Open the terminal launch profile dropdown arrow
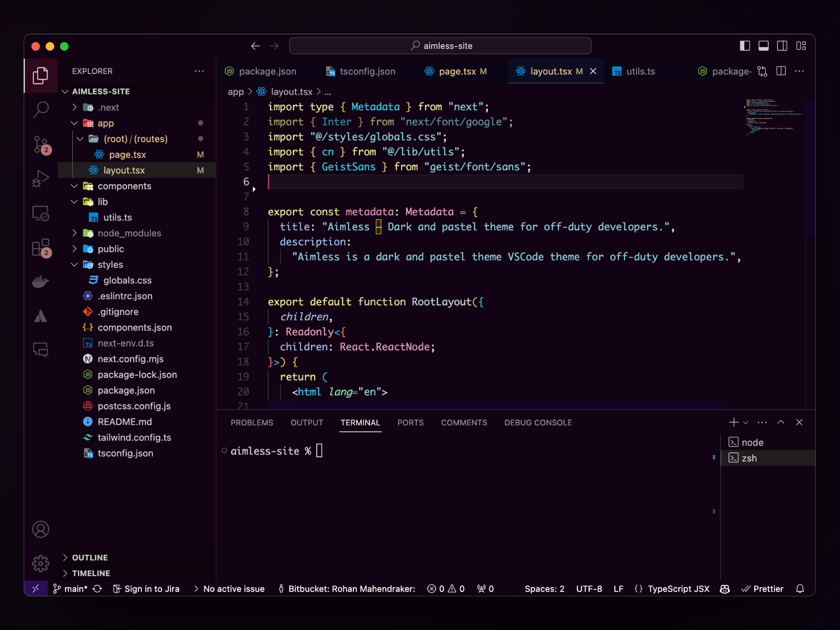 (746, 423)
